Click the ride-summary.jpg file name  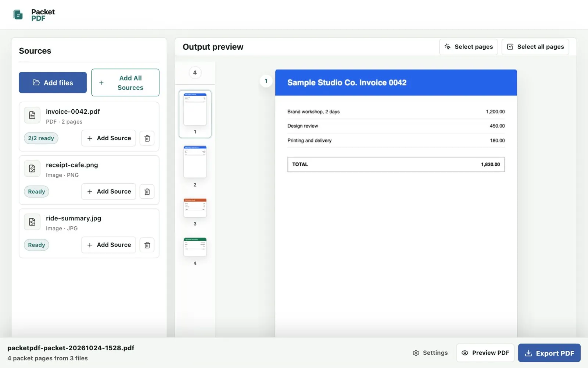pos(73,218)
